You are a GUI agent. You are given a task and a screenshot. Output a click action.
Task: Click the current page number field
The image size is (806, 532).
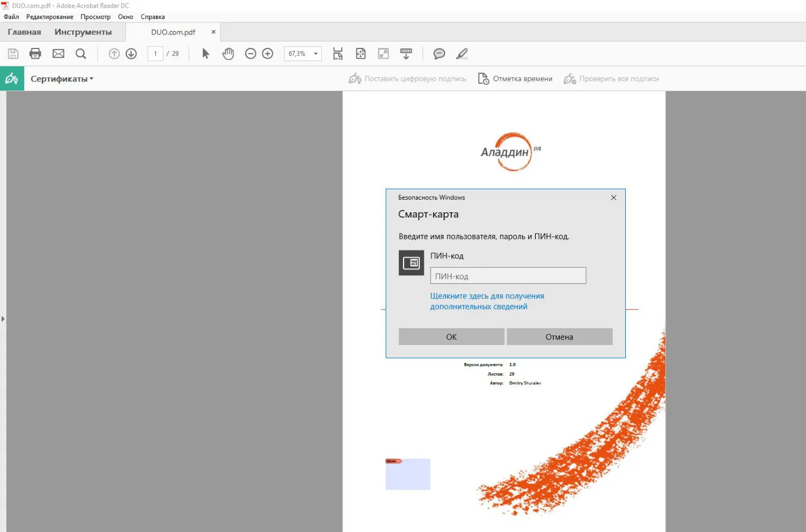(155, 54)
